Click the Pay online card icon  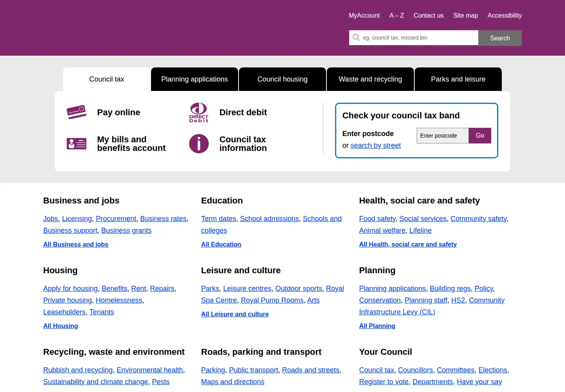point(77,112)
